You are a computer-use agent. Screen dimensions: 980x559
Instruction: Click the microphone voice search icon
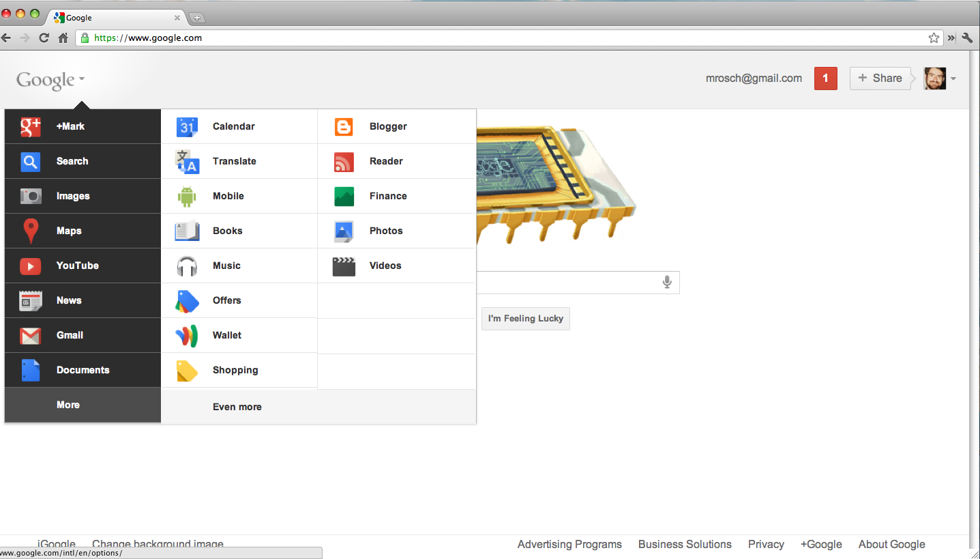coord(667,282)
